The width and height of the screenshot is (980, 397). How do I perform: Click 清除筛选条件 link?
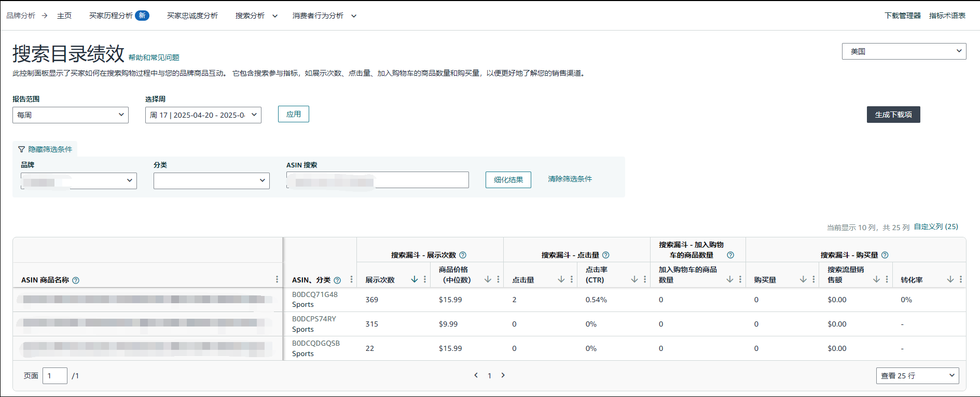[x=570, y=179]
